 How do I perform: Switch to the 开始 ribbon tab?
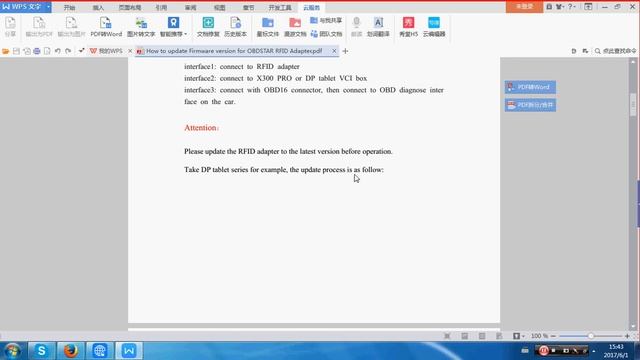tap(69, 7)
